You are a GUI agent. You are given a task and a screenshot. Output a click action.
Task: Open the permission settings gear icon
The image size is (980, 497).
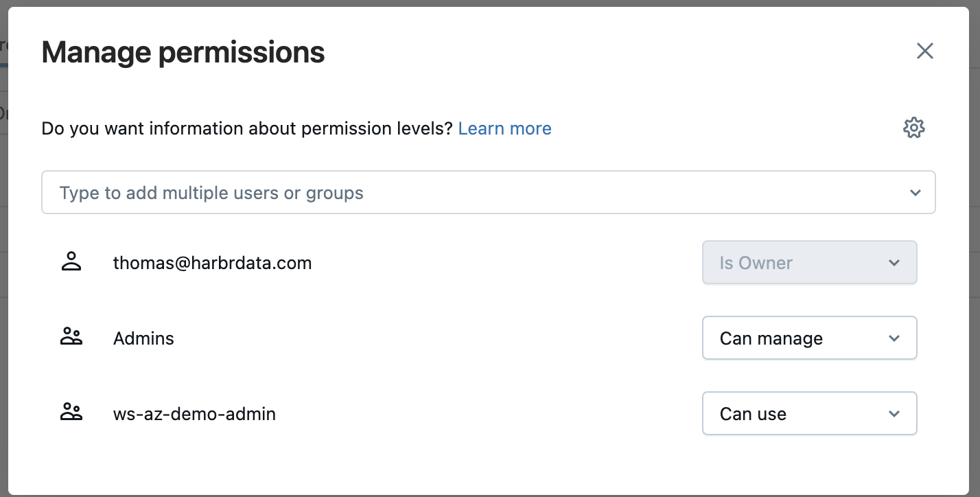[x=913, y=128]
